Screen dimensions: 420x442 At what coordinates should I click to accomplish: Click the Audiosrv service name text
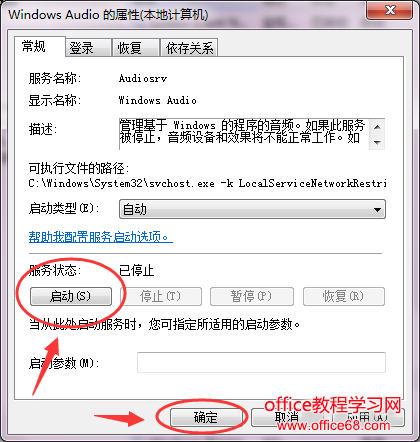(x=143, y=79)
